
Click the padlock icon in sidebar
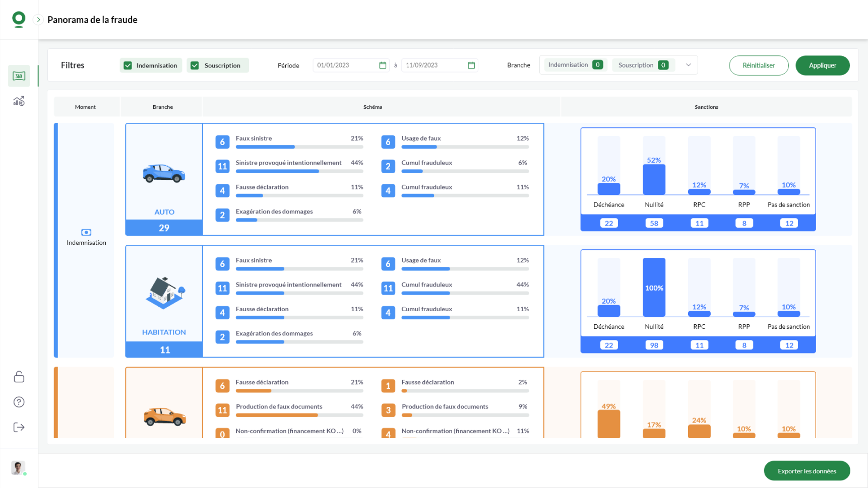[x=19, y=377]
